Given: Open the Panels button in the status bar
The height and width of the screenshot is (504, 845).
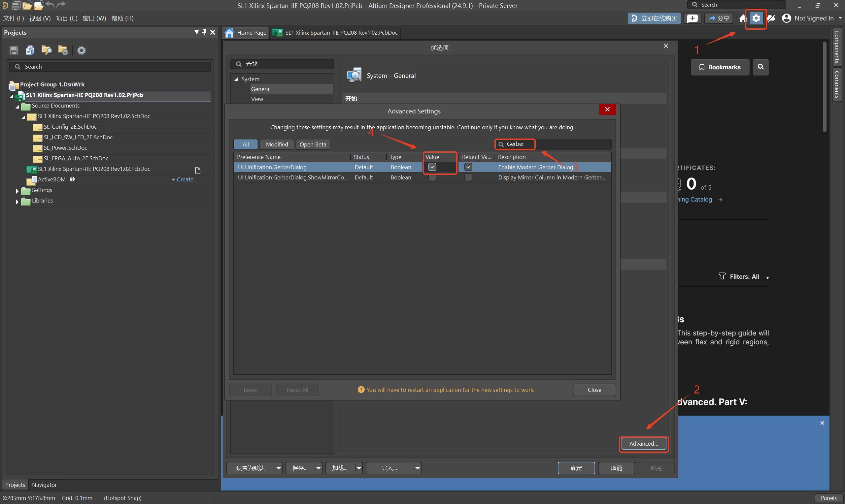Looking at the screenshot, I should pos(828,498).
